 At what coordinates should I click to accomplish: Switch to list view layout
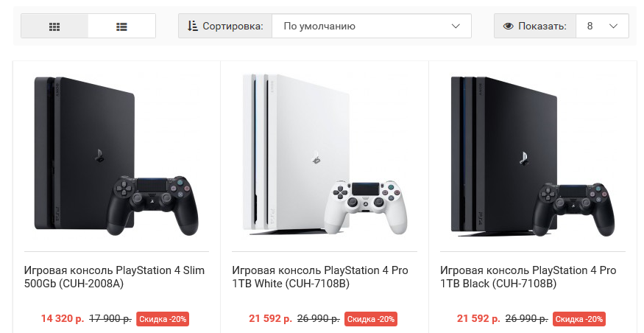pyautogui.click(x=121, y=27)
